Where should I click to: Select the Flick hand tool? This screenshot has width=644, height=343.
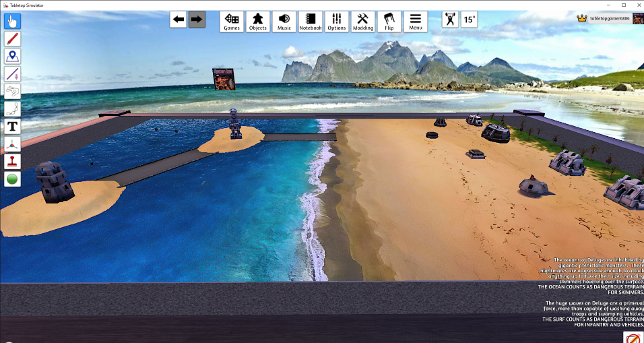tap(12, 92)
